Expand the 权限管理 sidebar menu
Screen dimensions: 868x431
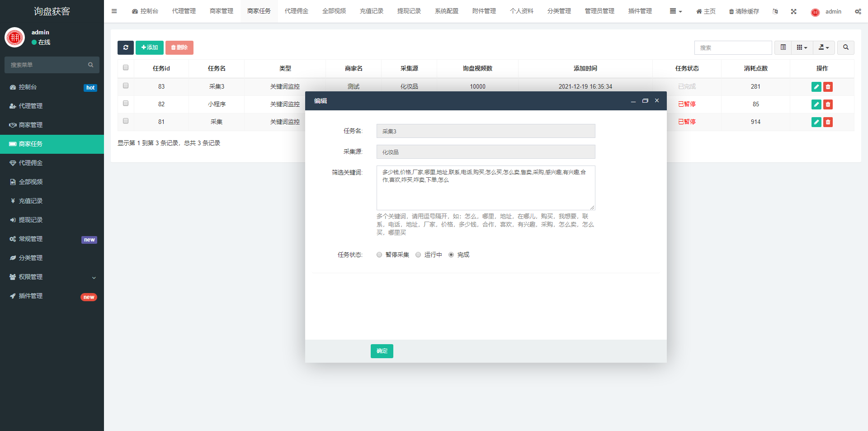click(52, 277)
